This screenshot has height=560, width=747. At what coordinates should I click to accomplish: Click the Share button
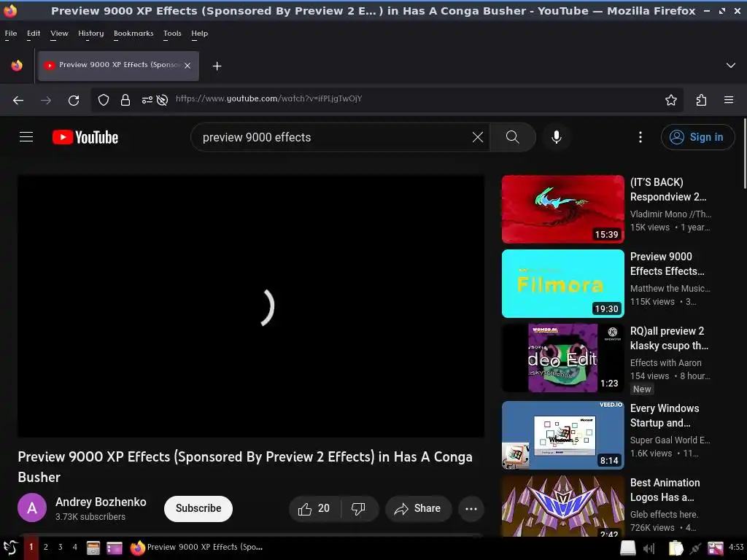[418, 508]
